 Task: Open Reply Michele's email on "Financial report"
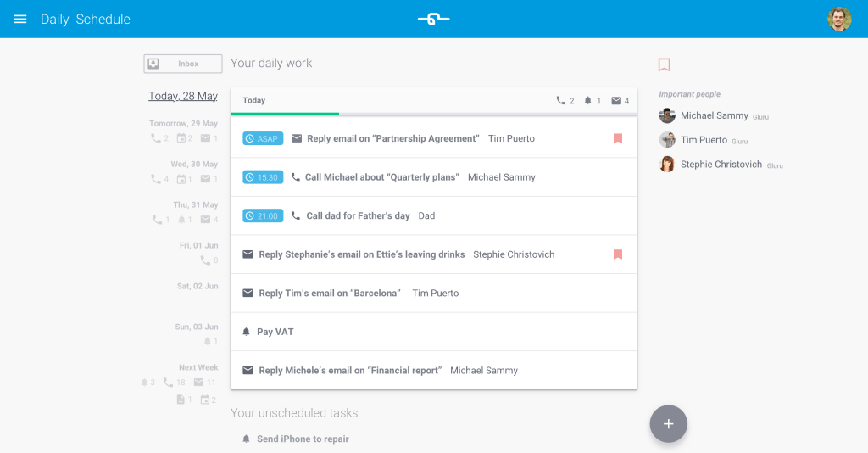pos(350,371)
